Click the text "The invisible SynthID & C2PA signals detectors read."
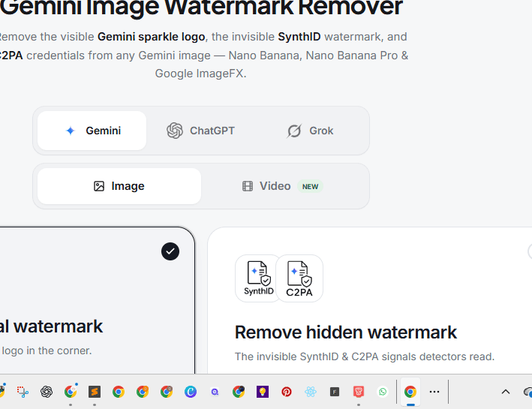This screenshot has height=409, width=532. [x=365, y=356]
